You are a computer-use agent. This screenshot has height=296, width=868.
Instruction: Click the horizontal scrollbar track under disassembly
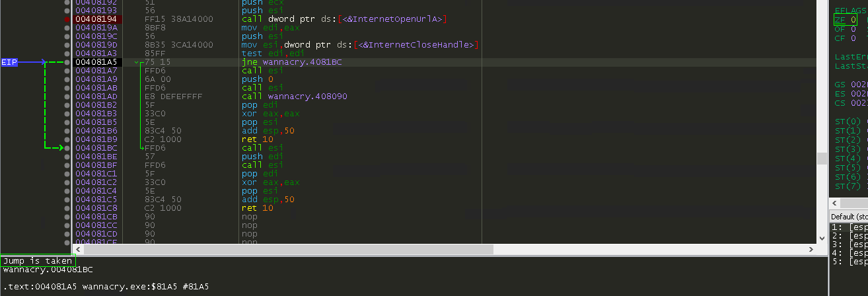click(650, 250)
